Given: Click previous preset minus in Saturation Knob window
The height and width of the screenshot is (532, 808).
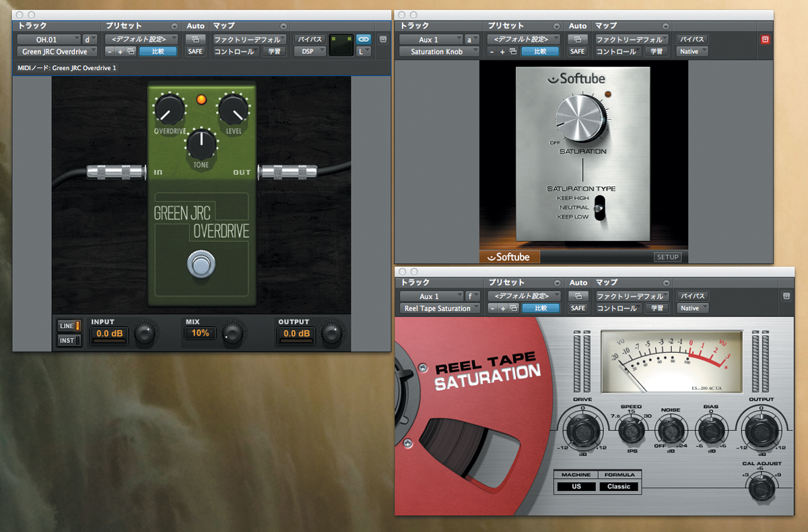Looking at the screenshot, I should coord(492,51).
